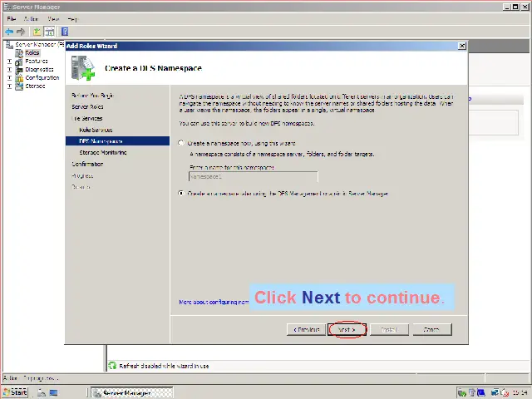This screenshot has width=532, height=399.
Task: Click the namespace name input field
Action: pyautogui.click(x=253, y=177)
